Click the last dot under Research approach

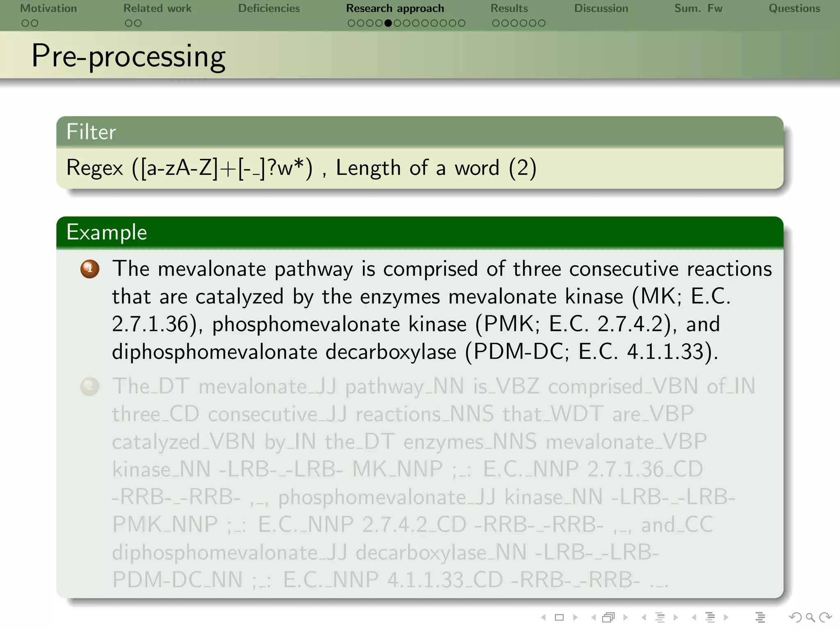(x=461, y=23)
